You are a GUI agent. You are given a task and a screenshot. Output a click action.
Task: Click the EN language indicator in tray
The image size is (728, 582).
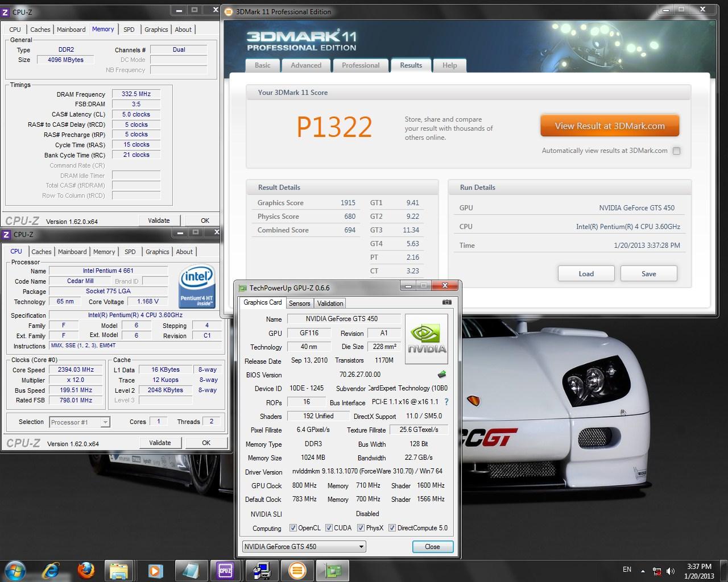tap(627, 569)
